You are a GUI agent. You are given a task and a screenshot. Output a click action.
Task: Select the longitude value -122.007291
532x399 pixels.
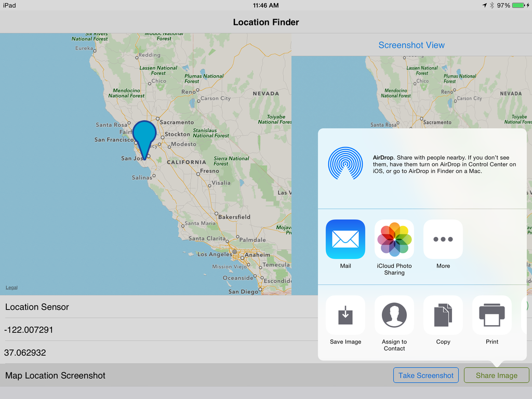pos(28,330)
